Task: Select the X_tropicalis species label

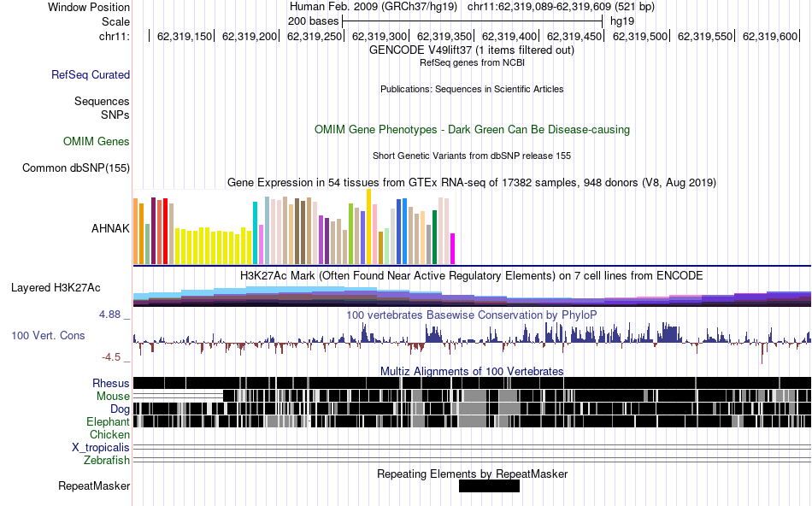Action: pos(101,448)
